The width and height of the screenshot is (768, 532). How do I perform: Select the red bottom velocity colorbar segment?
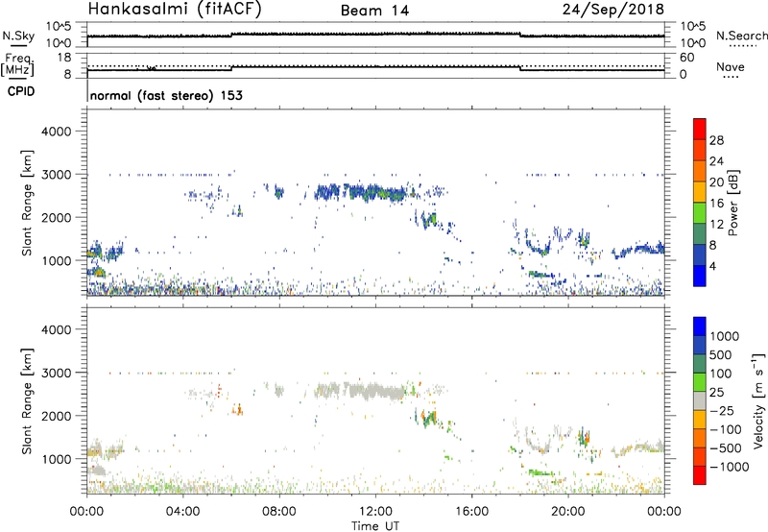(x=700, y=475)
